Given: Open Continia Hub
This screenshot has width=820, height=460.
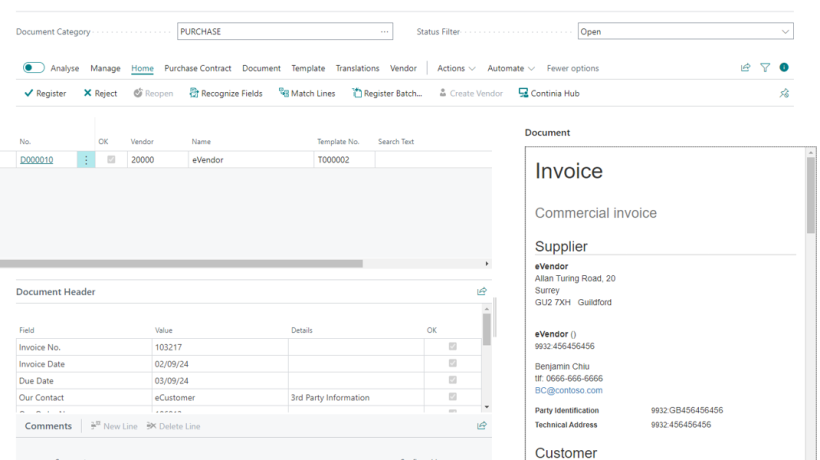Looking at the screenshot, I should click(x=549, y=93).
